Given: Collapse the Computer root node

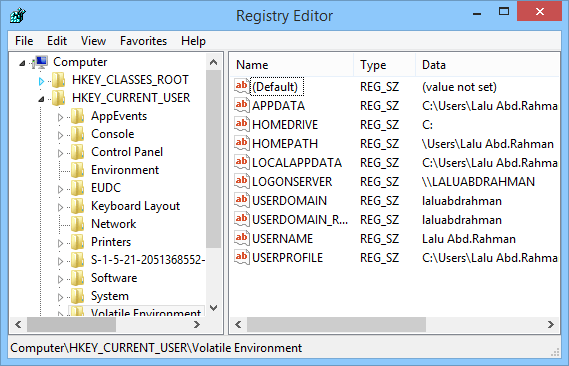Looking at the screenshot, I should click(22, 63).
